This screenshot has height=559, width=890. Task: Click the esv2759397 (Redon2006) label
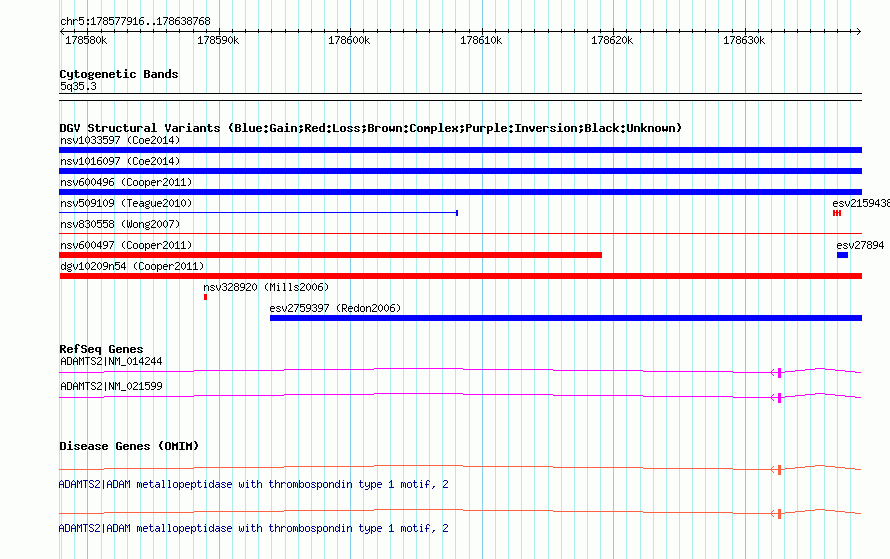point(335,308)
